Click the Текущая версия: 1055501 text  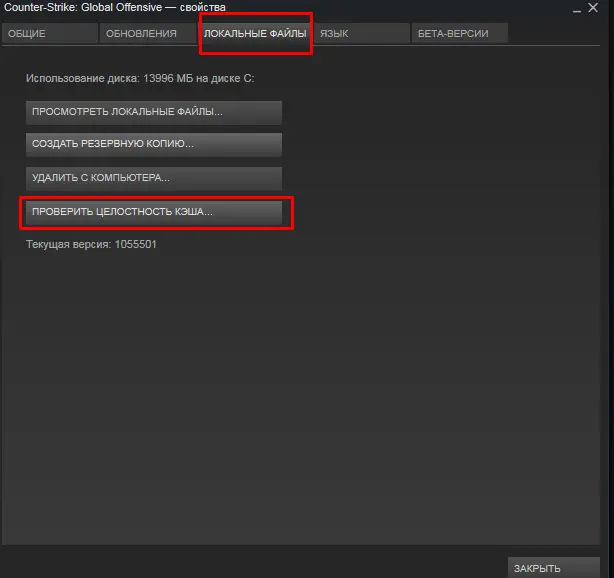pyautogui.click(x=91, y=244)
